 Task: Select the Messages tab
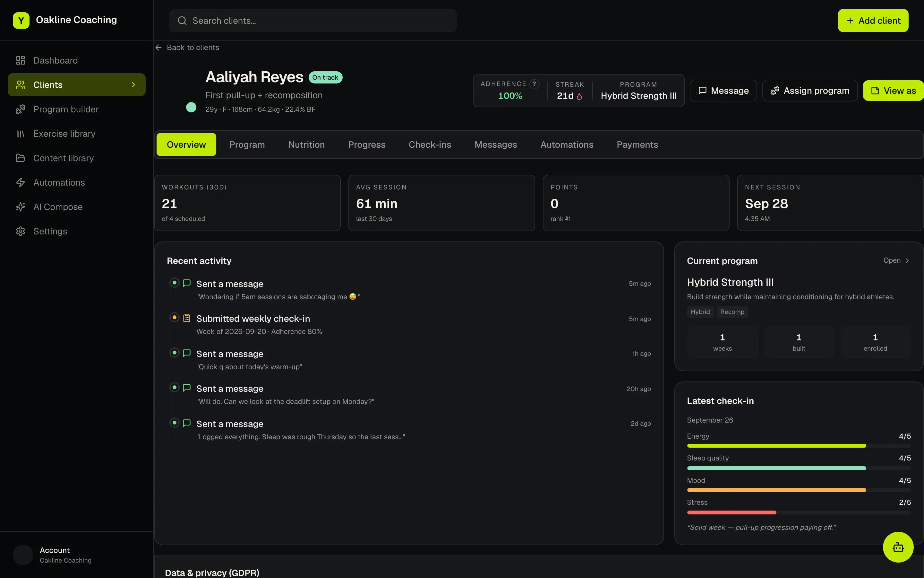[496, 144]
